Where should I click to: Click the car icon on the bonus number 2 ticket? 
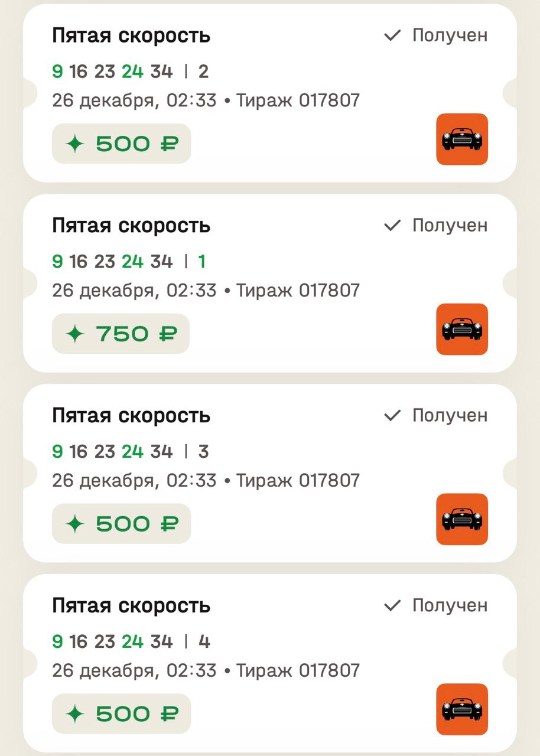(x=462, y=139)
